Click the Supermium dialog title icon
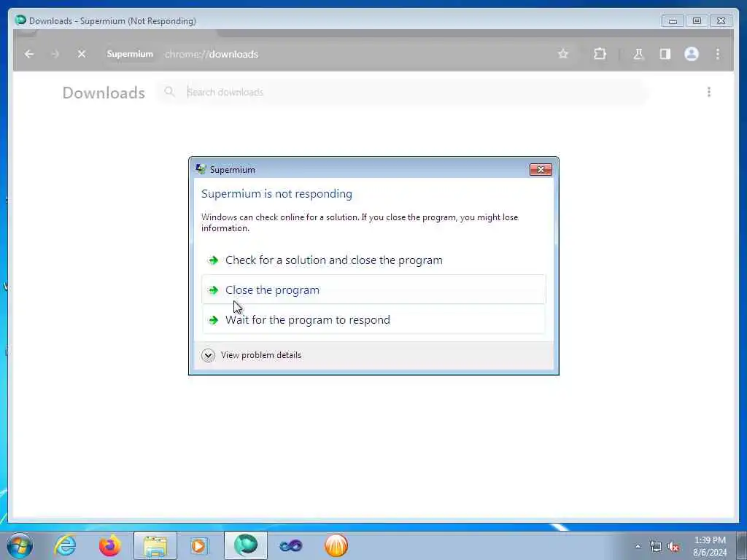Image resolution: width=747 pixels, height=560 pixels. pos(201,169)
